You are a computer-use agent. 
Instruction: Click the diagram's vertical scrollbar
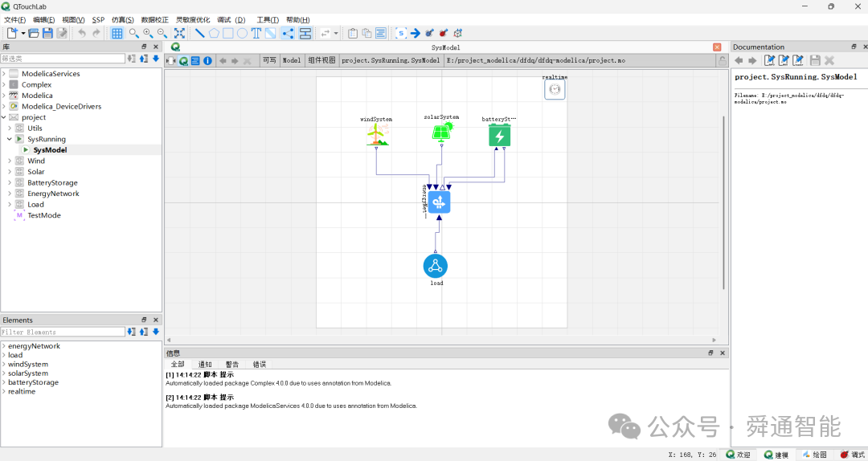click(723, 202)
